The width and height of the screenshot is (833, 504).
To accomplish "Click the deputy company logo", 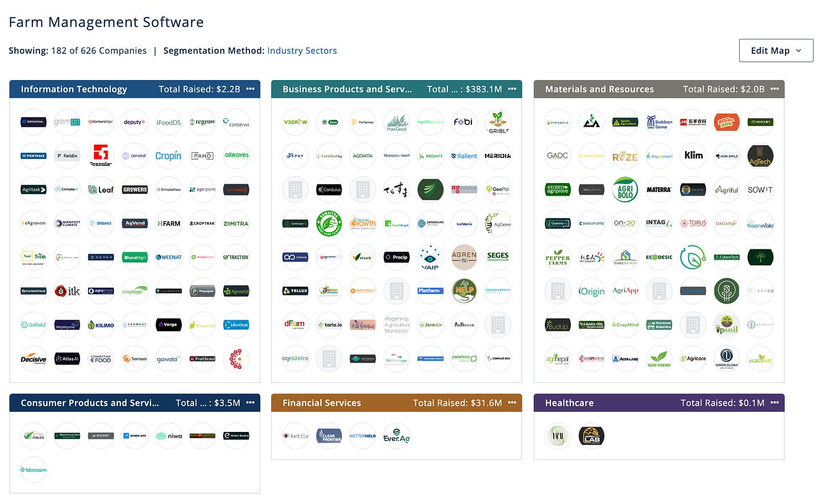I will [134, 122].
